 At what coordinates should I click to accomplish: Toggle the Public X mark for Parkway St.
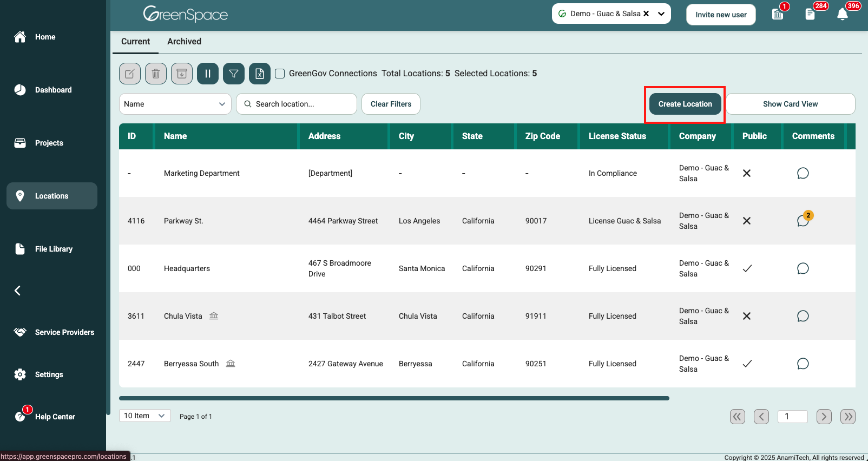747,221
